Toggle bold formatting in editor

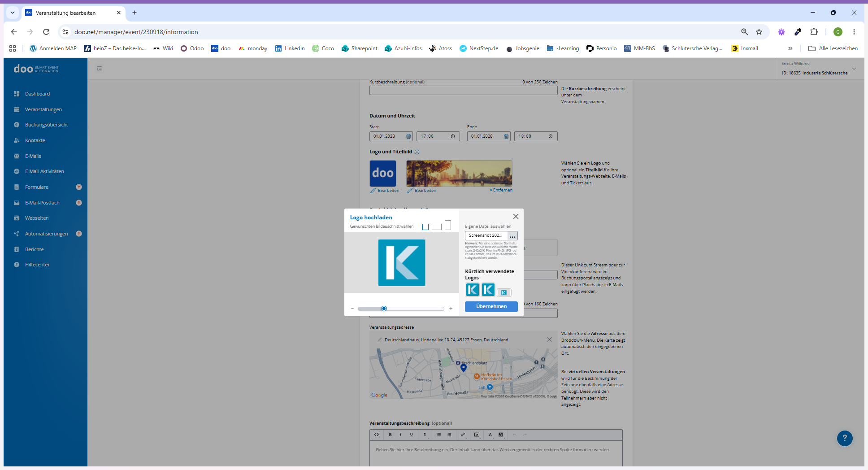point(390,435)
